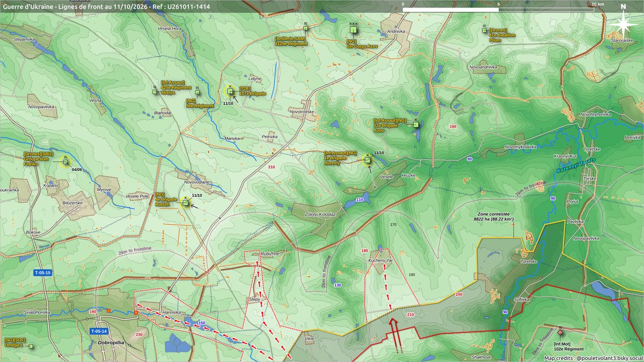The height and width of the screenshot is (362, 644).
Task: Click the 200 elevation label
Action: point(458,294)
